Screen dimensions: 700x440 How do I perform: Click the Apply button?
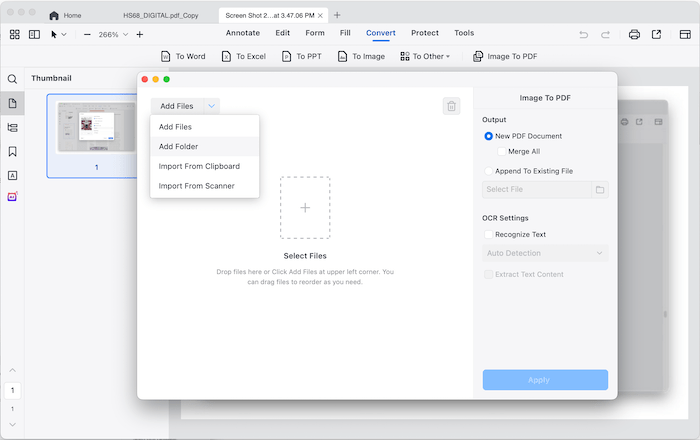click(x=545, y=380)
